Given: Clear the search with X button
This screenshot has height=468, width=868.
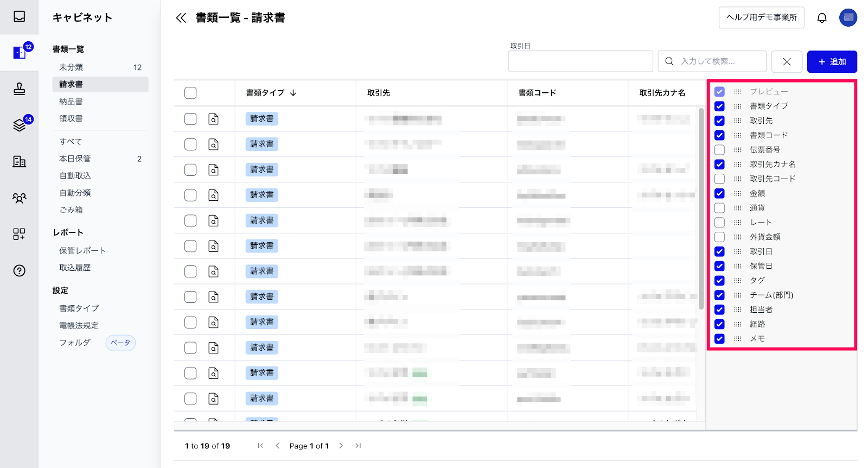Looking at the screenshot, I should tap(787, 62).
